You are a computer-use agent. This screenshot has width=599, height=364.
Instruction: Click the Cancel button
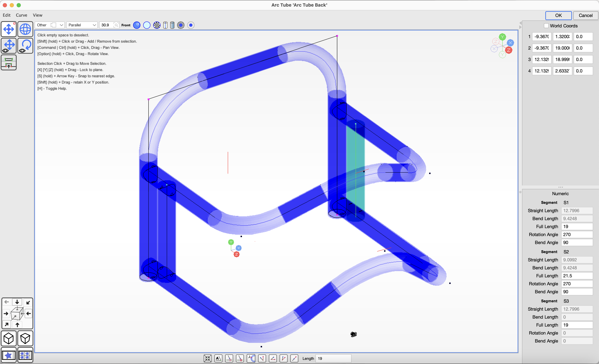pos(585,15)
